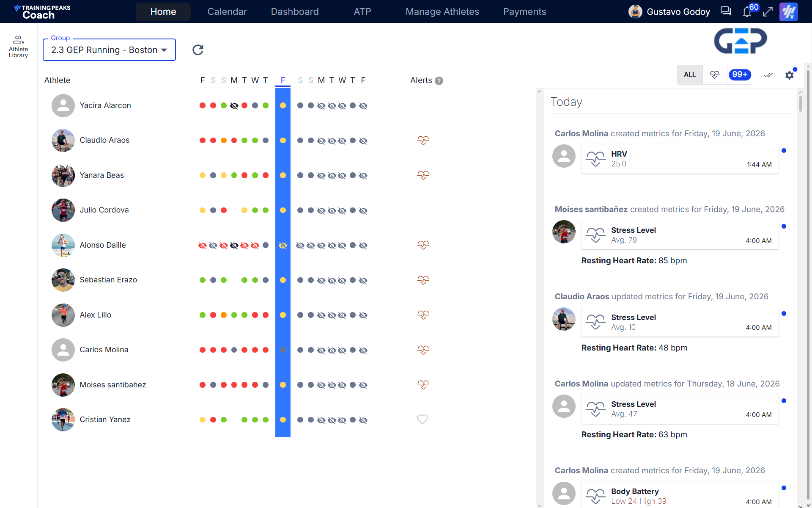Open the ATP tab

coord(362,11)
